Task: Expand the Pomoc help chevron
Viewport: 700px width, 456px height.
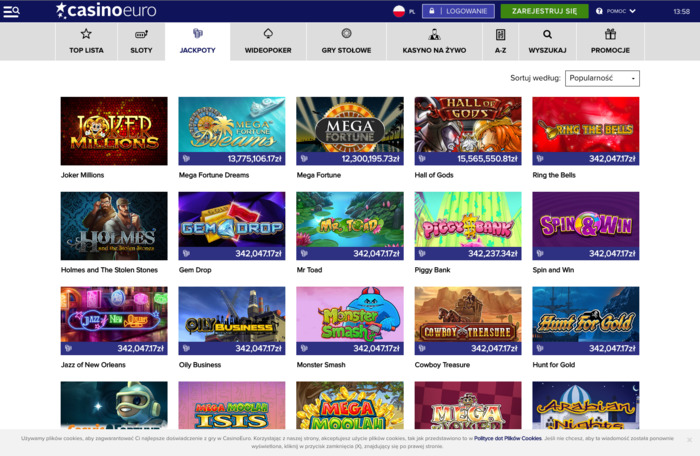Action: [632, 11]
